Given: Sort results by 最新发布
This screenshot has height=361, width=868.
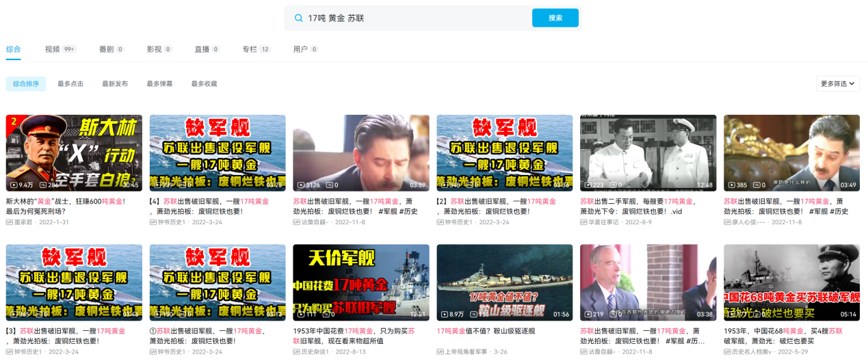Looking at the screenshot, I should tap(115, 83).
